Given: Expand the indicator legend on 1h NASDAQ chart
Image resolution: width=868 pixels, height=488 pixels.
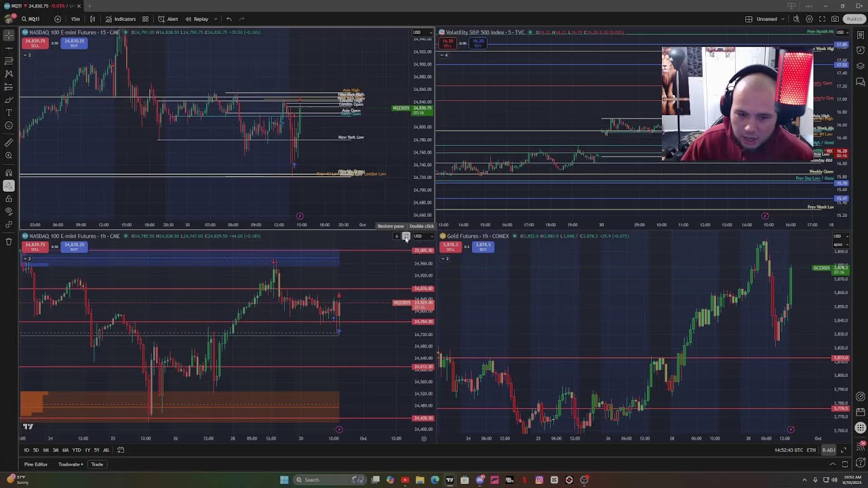Looking at the screenshot, I should click(x=27, y=258).
